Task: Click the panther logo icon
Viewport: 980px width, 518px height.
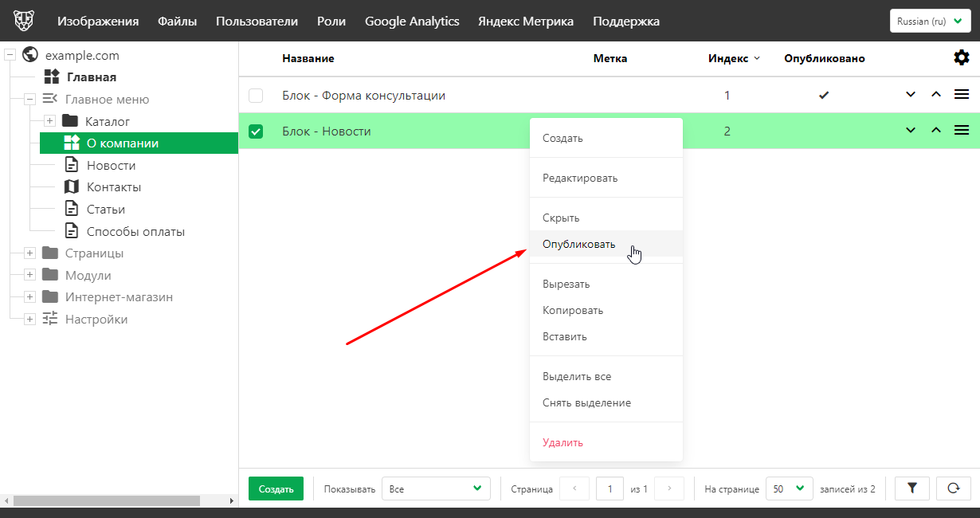Action: click(x=24, y=21)
